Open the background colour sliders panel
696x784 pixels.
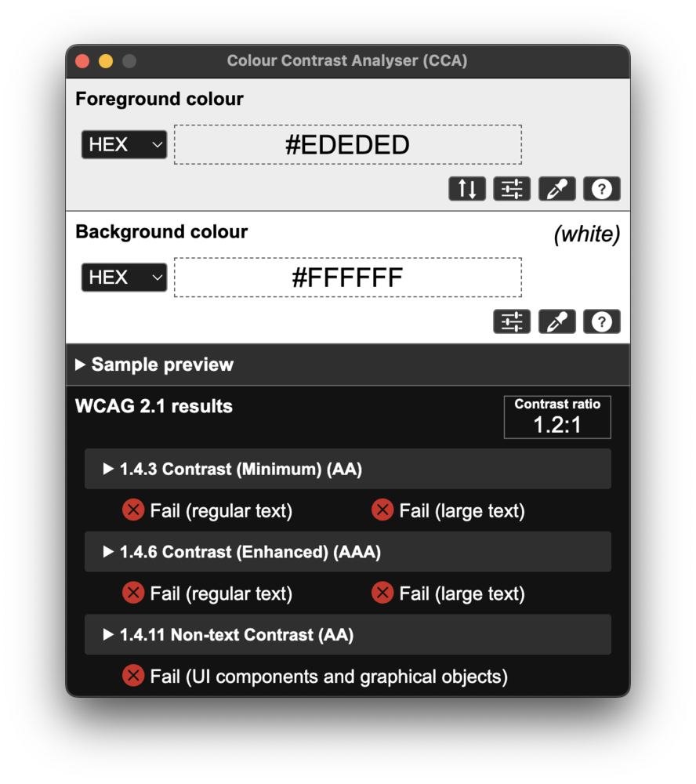(512, 321)
